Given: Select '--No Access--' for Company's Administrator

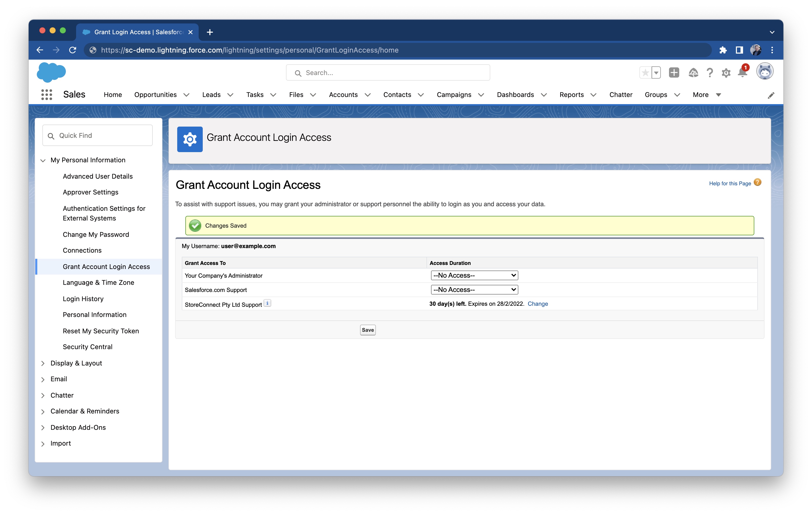Looking at the screenshot, I should pyautogui.click(x=473, y=275).
